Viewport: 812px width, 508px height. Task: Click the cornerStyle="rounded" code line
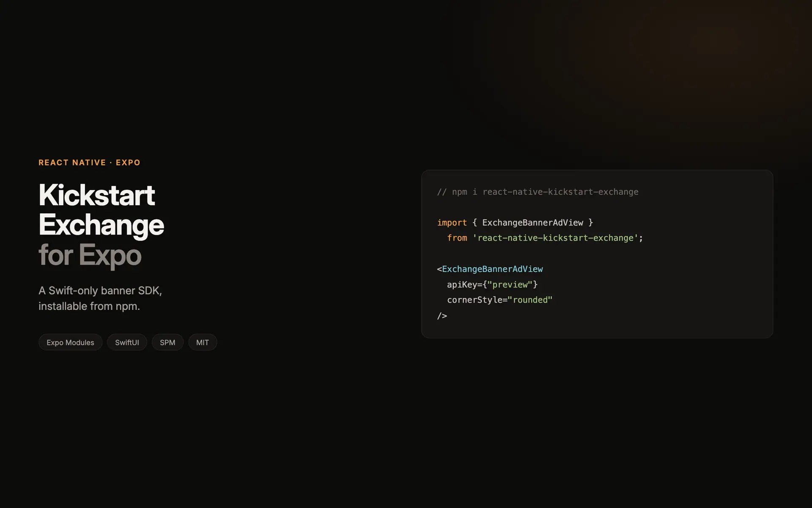point(500,300)
